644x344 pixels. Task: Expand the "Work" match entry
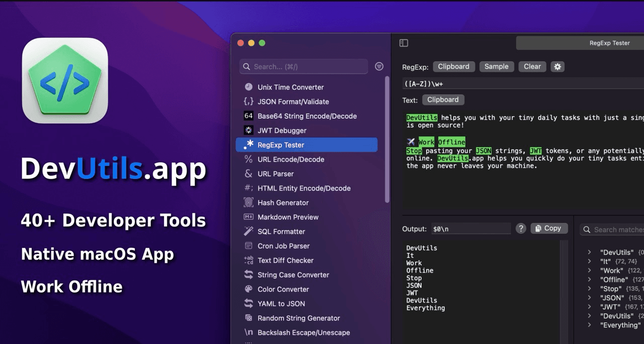tap(589, 271)
